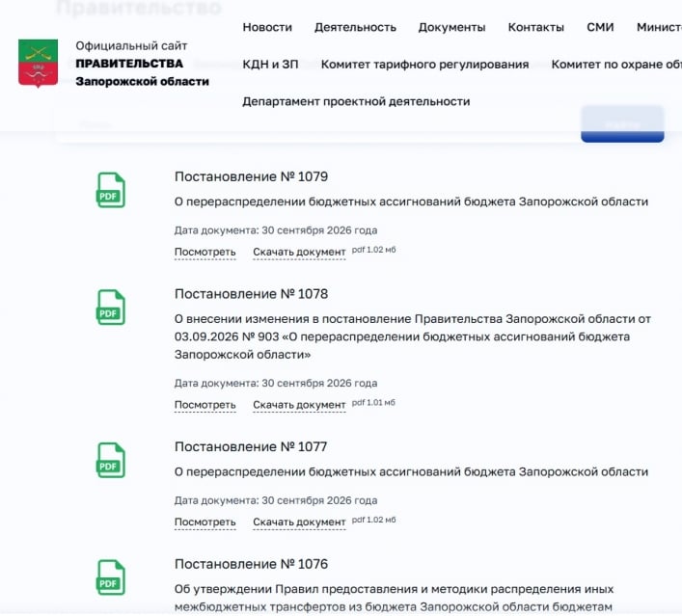Click document date under Постановление № 1078
Viewport: 682px width, 616px height.
[x=276, y=383]
